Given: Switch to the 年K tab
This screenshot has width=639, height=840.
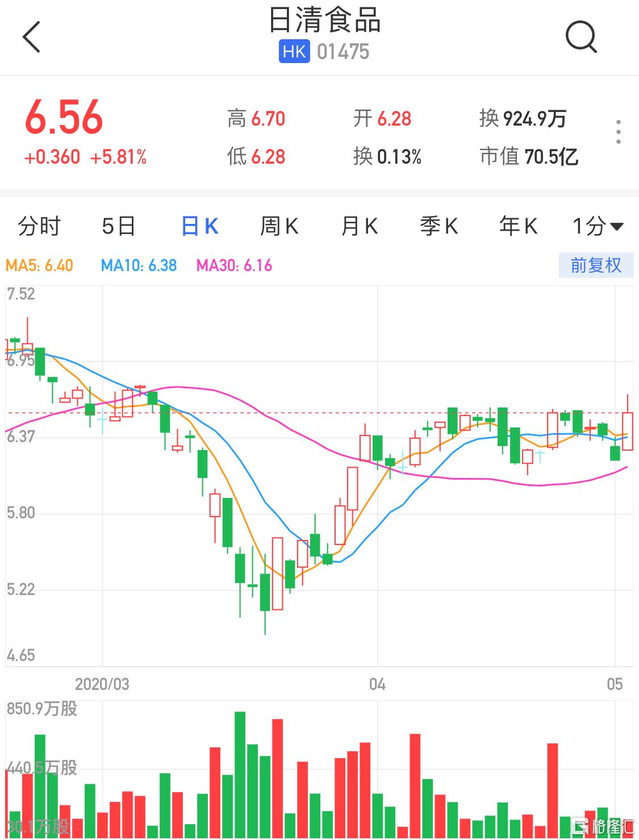Looking at the screenshot, I should [518, 226].
